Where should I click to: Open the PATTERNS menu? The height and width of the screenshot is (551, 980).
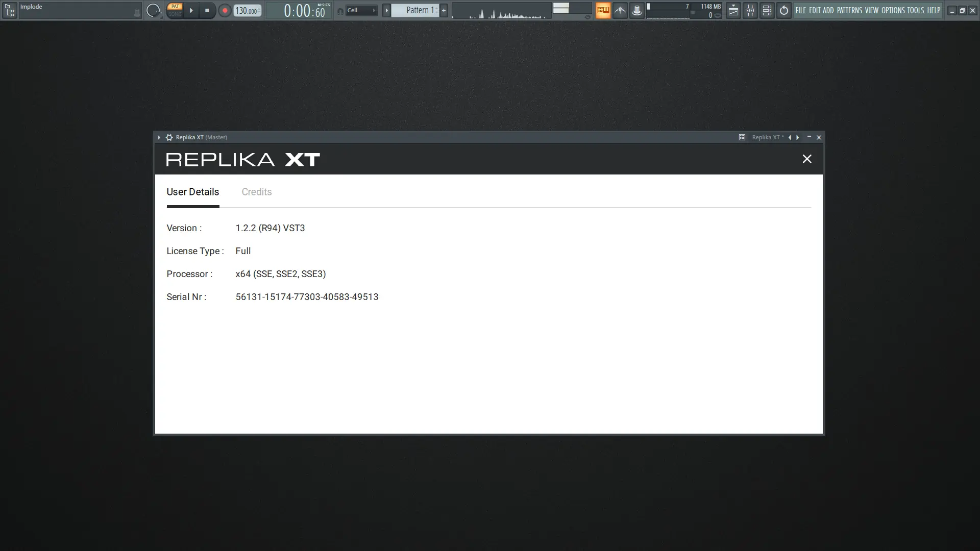click(x=849, y=10)
